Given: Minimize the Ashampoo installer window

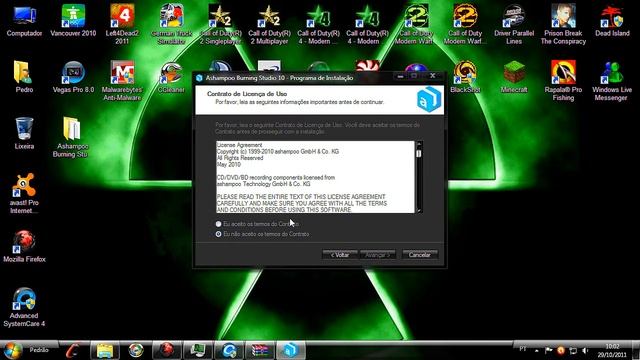Looking at the screenshot, I should click(400, 76).
